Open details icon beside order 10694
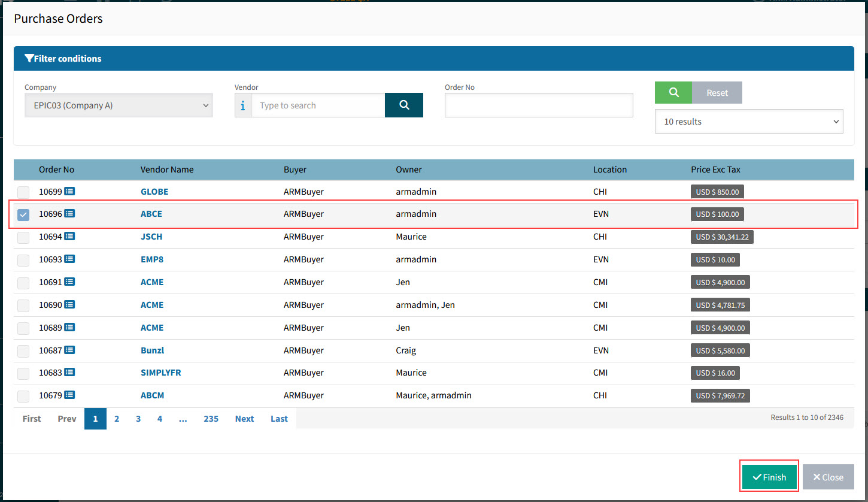The height and width of the screenshot is (502, 868). [69, 237]
